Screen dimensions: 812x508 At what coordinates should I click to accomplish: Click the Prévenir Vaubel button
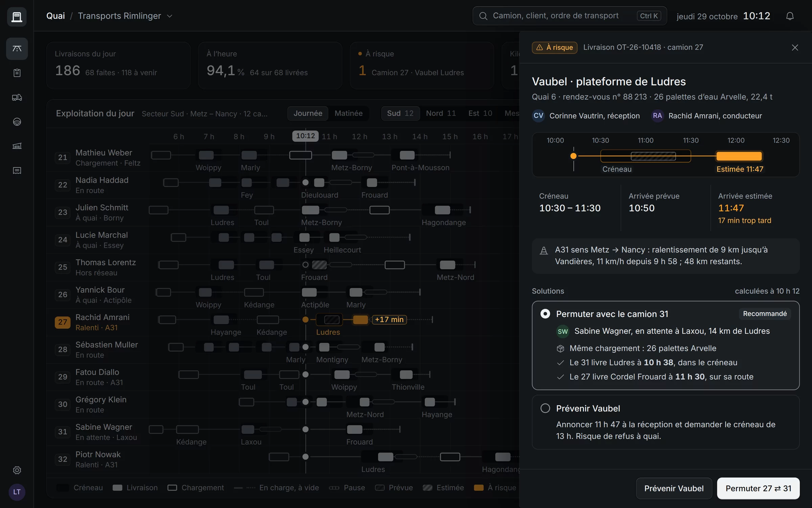[674, 488]
